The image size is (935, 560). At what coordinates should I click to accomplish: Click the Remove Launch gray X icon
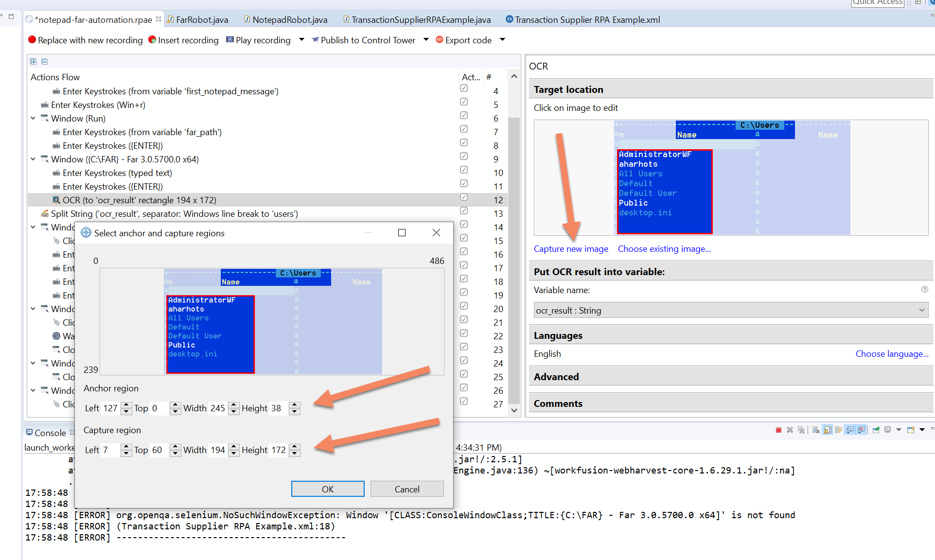tap(790, 430)
